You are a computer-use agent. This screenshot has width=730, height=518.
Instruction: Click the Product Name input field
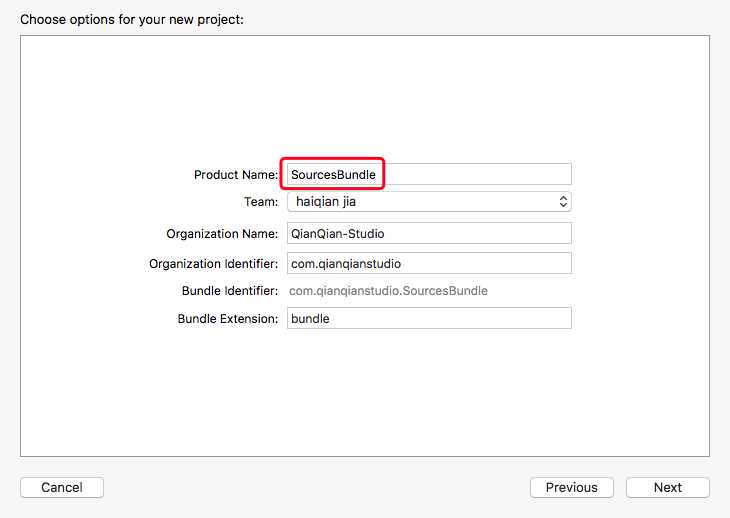pos(429,175)
